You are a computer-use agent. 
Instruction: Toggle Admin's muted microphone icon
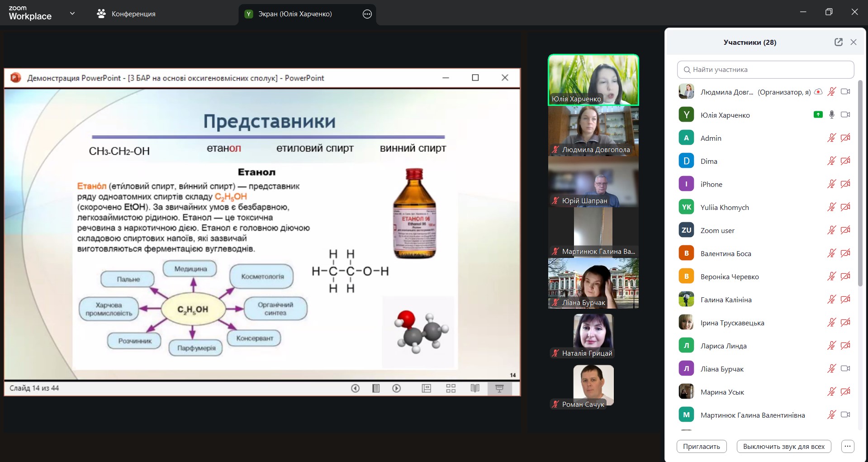pyautogui.click(x=831, y=138)
